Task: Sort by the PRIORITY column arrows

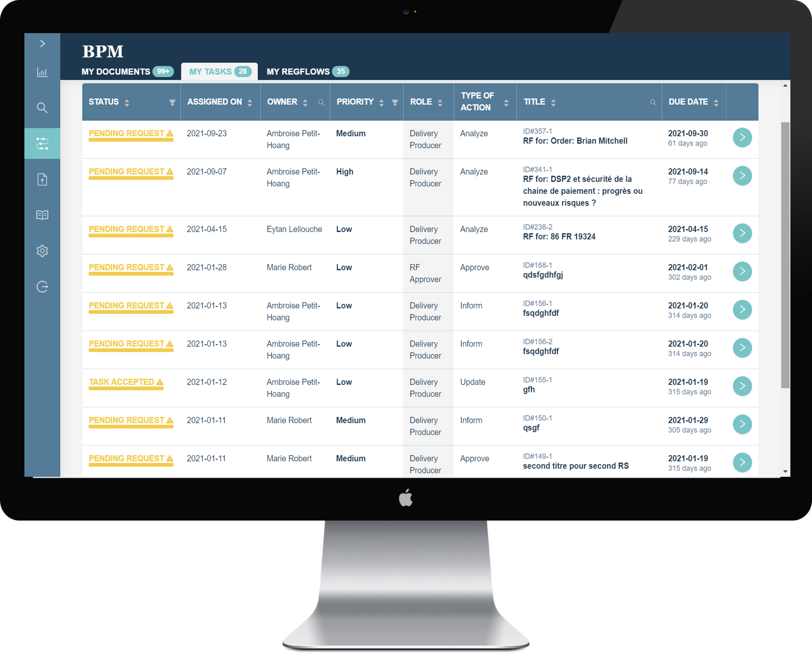Action: pos(381,103)
